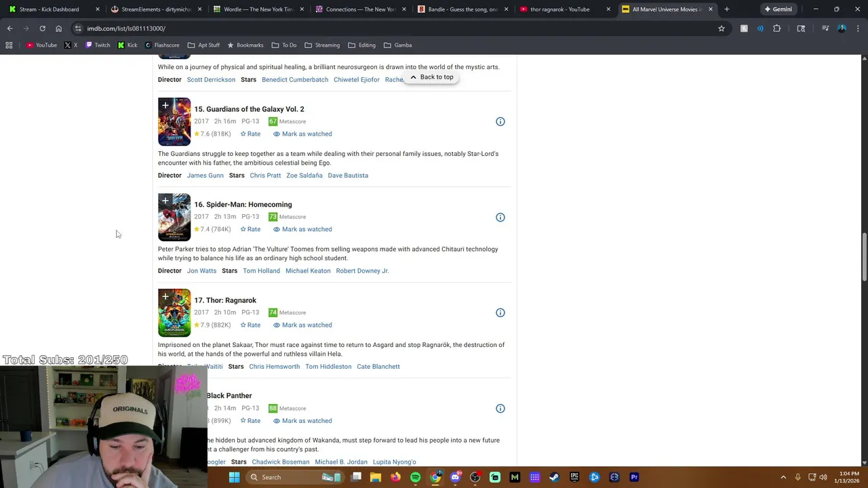
Task: Open info for Guardians of the Galaxy Vol. 2
Action: point(500,121)
